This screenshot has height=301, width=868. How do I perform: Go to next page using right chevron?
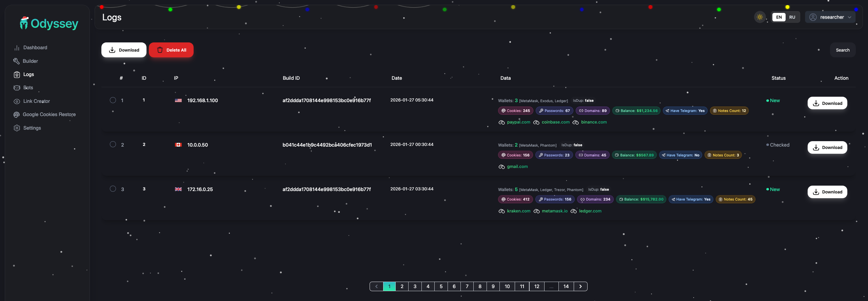[x=580, y=286]
